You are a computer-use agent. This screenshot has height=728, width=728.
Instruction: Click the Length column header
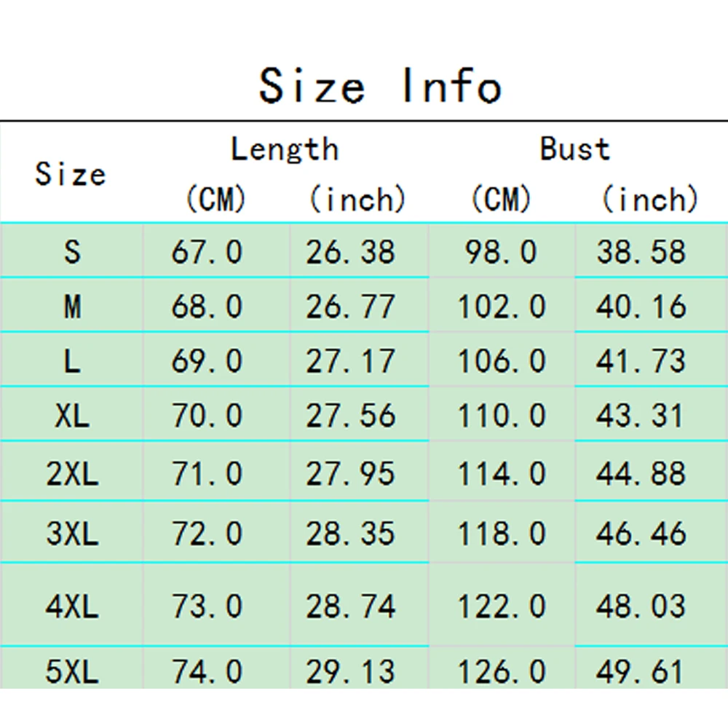(x=285, y=149)
